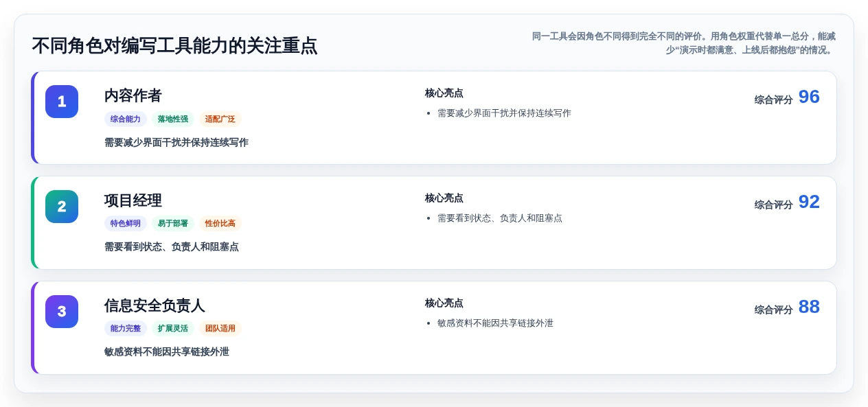Select the 落地性强 tag
Image resolution: width=868 pixels, height=407 pixels.
(x=173, y=119)
